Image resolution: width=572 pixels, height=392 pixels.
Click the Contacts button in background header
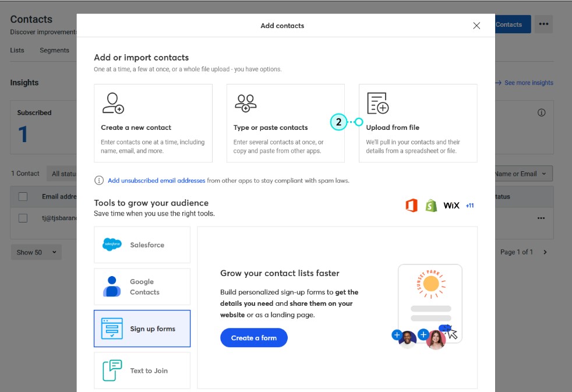point(513,24)
